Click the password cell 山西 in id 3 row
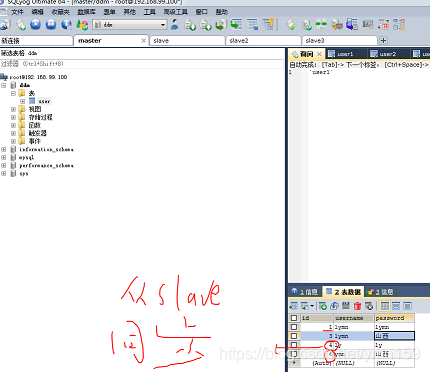The width and height of the screenshot is (430, 372). point(395,336)
